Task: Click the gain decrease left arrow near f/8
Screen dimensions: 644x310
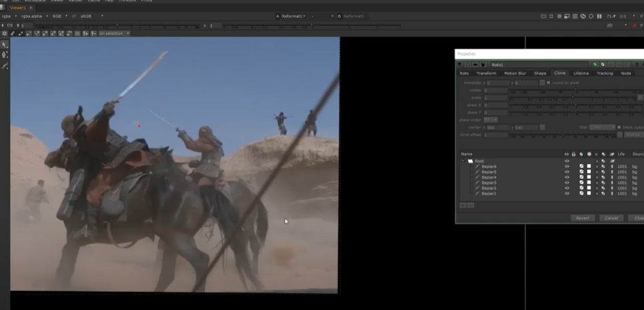Action: (3, 25)
